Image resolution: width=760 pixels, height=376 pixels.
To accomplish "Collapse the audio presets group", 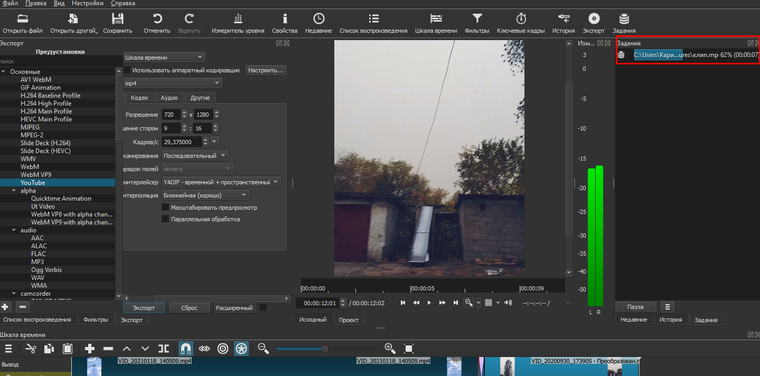I will (x=15, y=231).
